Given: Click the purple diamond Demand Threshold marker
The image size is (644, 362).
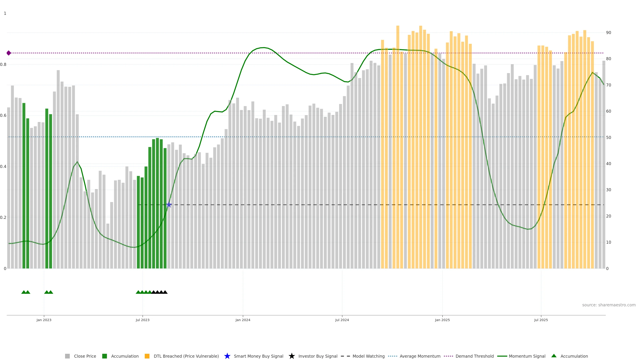Looking at the screenshot, I should click(9, 53).
